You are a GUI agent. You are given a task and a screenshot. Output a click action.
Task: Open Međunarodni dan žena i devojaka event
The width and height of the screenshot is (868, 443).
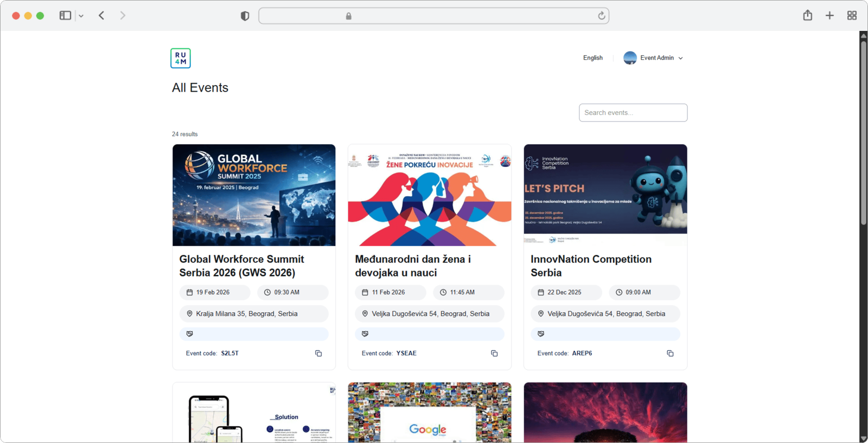[412, 266]
